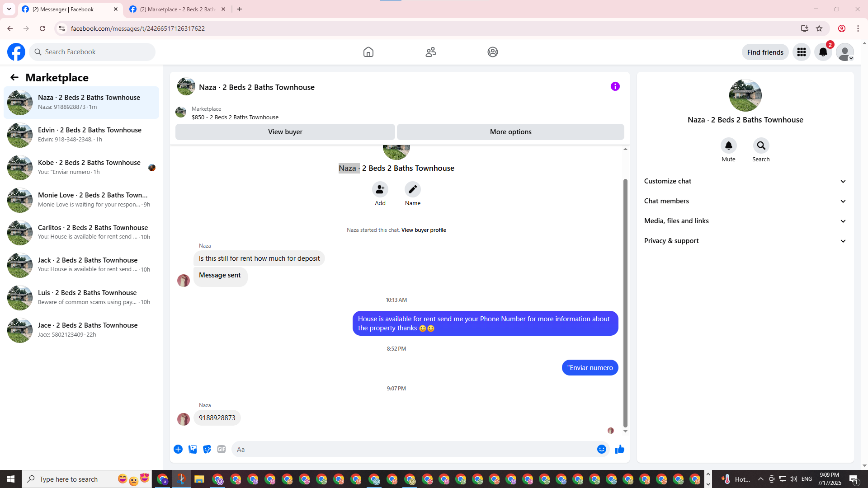Image resolution: width=868 pixels, height=488 pixels.
Task: View site information icon in address bar
Action: point(62,28)
